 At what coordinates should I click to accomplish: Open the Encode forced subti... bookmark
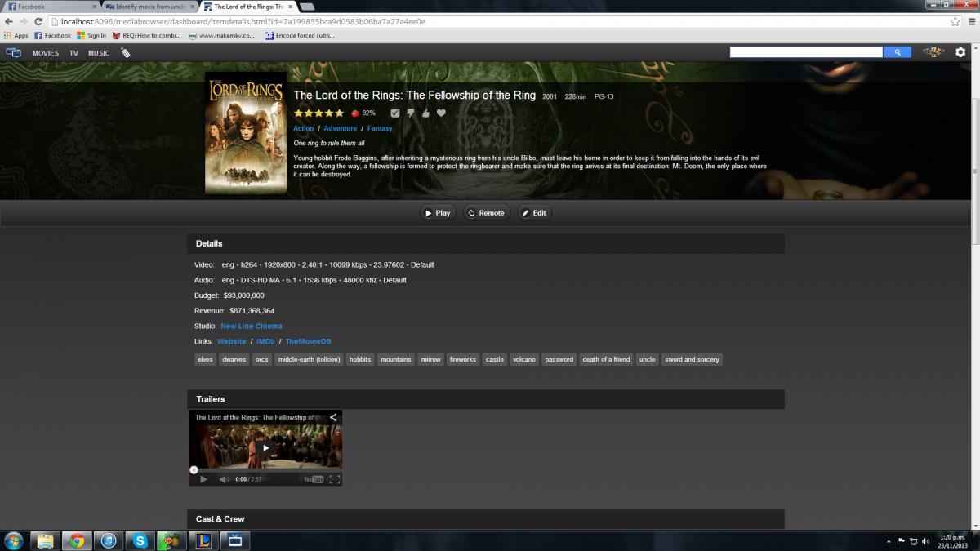click(x=300, y=36)
